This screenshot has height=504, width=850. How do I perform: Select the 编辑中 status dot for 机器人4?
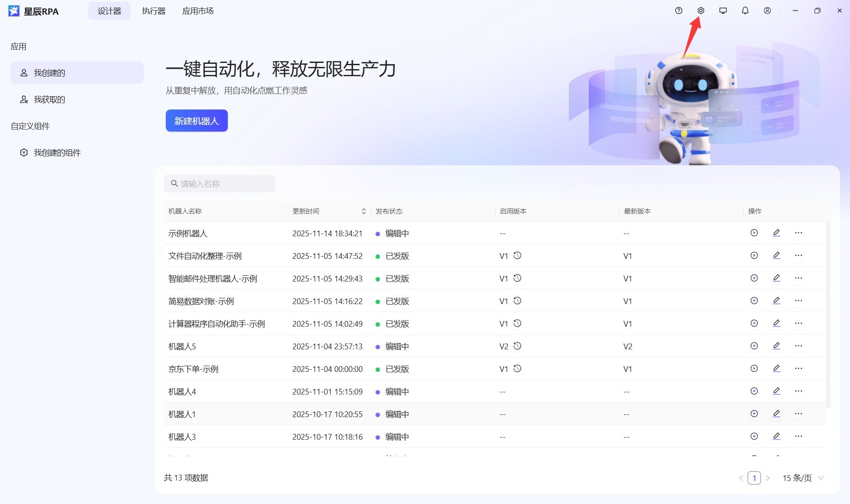[x=378, y=391]
